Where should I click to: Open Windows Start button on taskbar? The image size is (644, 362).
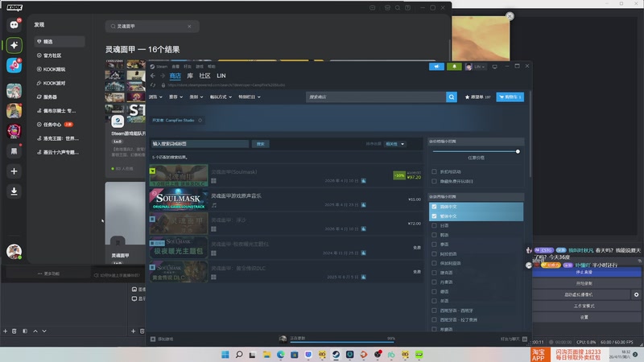click(225, 355)
